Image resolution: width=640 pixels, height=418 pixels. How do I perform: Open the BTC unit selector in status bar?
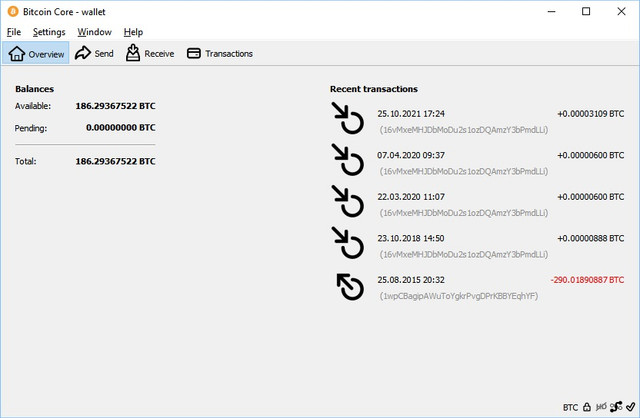pos(570,407)
